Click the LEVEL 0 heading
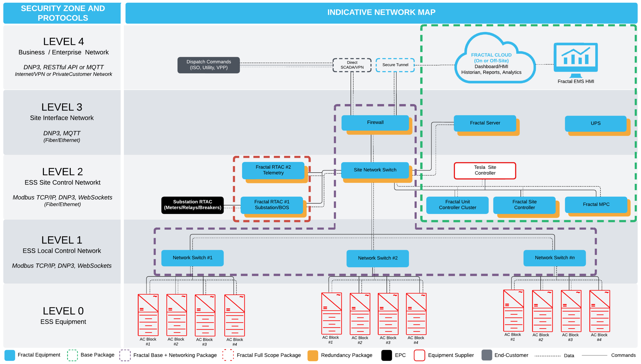The height and width of the screenshot is (364, 641). 63,311
